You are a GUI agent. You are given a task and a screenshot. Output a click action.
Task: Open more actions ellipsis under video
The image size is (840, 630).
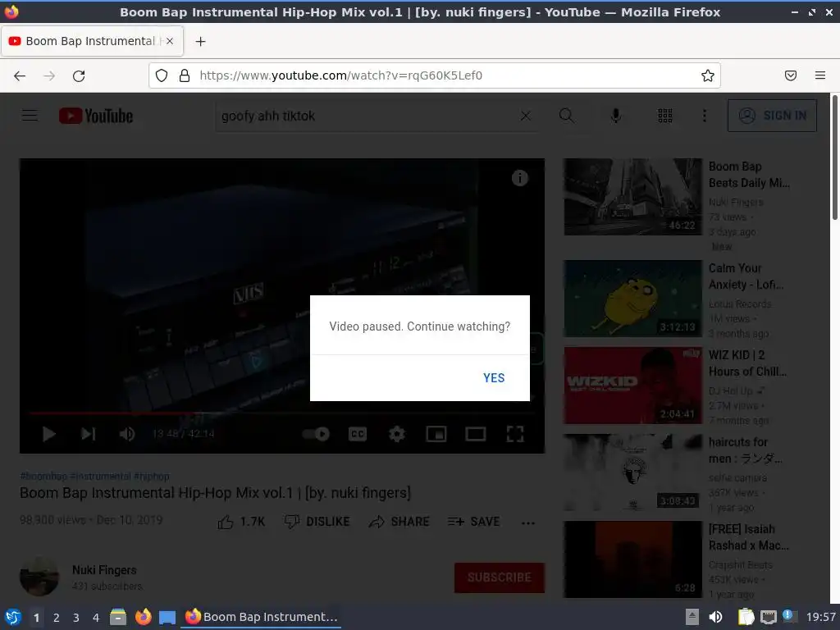tap(527, 523)
